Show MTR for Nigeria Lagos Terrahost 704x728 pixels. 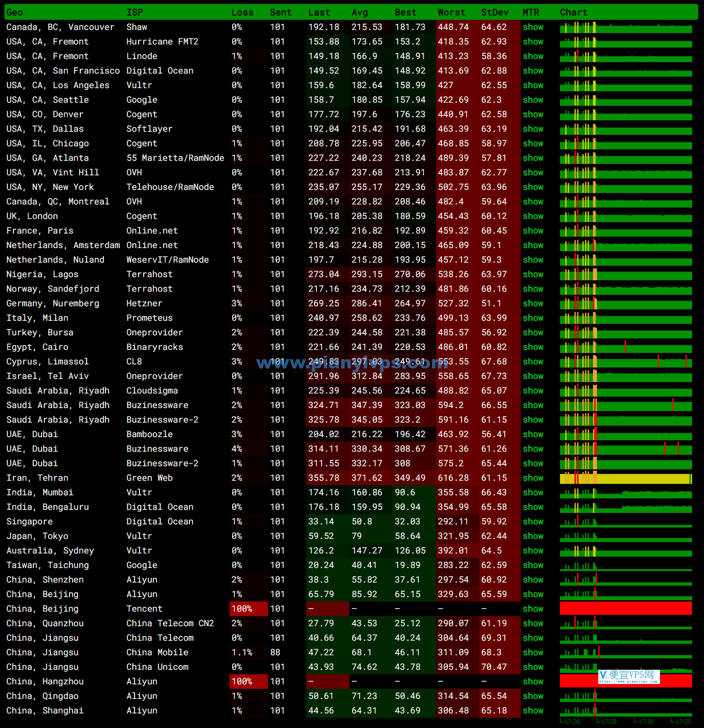[x=533, y=274]
